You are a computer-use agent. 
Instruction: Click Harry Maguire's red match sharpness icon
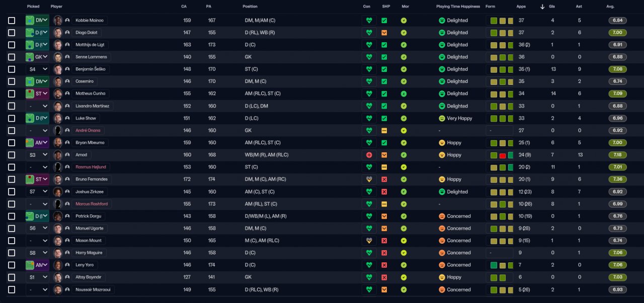click(384, 253)
